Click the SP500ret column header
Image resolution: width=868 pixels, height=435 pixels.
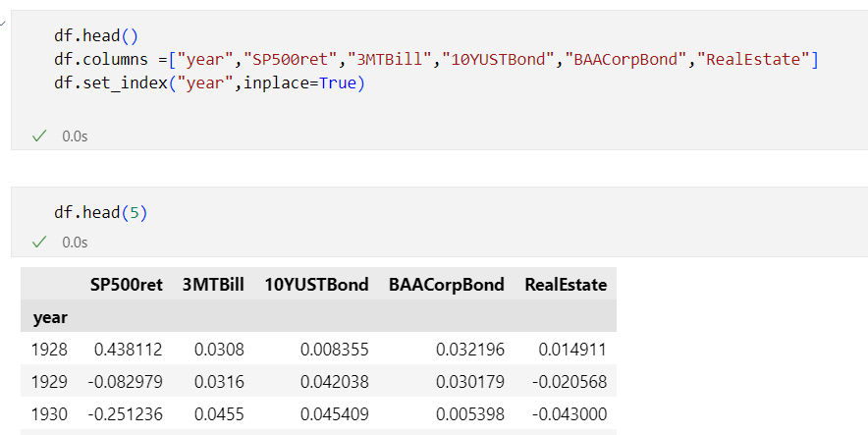(127, 285)
